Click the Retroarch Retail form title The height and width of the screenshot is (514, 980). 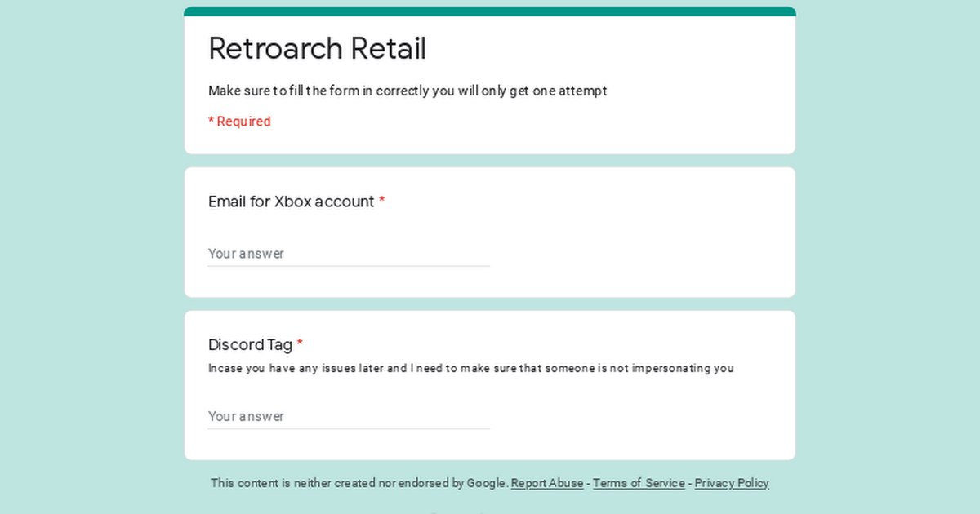(318, 48)
